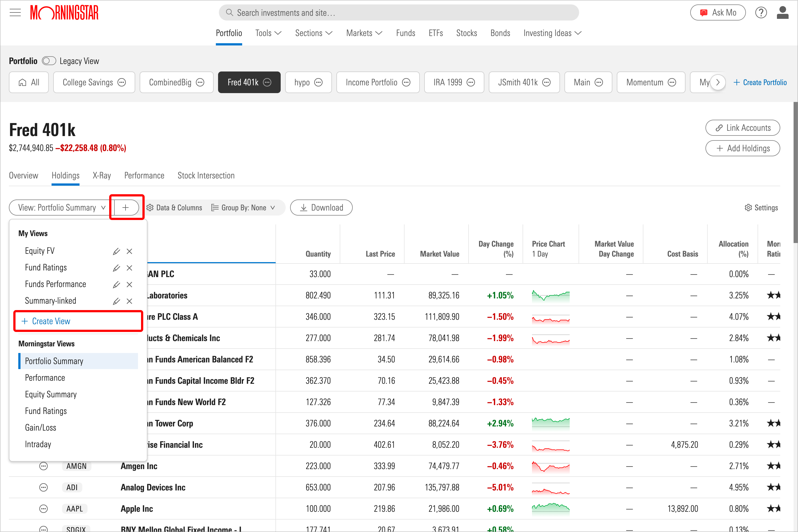This screenshot has width=798, height=532.
Task: Open options for IRA 1999 portfolio
Action: (x=471, y=83)
